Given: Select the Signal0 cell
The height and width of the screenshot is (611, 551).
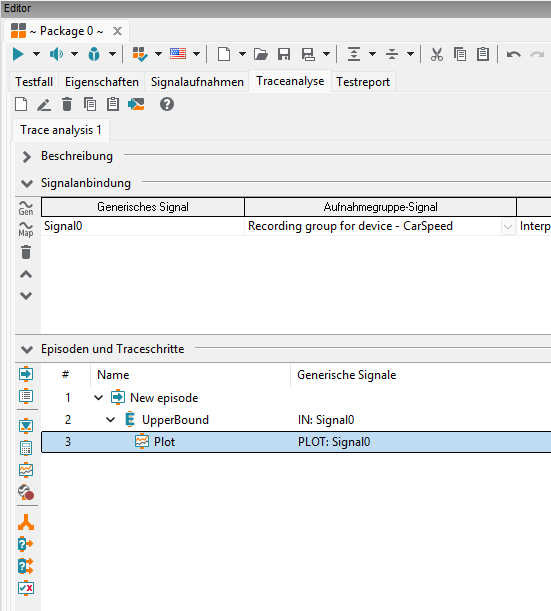Looking at the screenshot, I should pos(143,226).
